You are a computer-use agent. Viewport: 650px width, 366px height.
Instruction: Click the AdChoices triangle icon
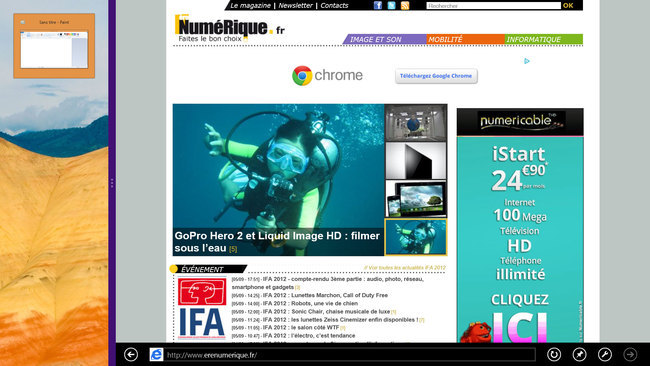(x=526, y=61)
